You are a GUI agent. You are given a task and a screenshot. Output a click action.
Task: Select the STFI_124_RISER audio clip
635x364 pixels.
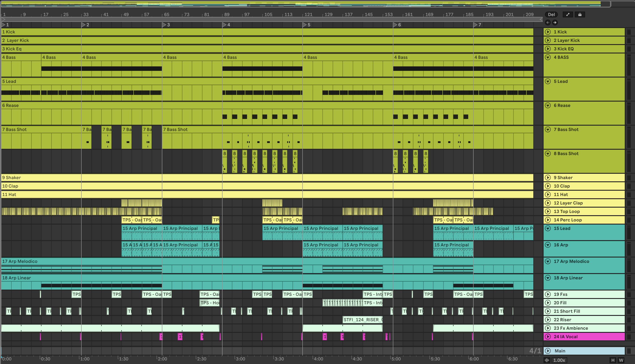pyautogui.click(x=362, y=320)
